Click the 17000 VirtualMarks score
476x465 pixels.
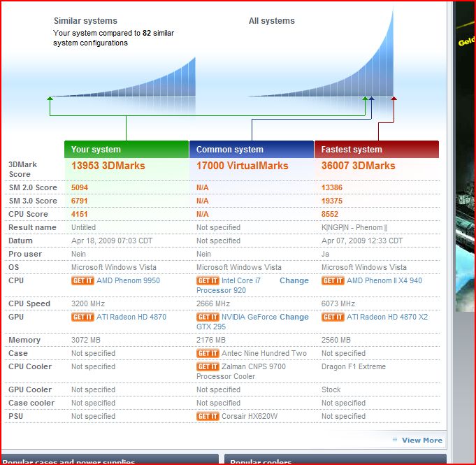click(x=242, y=166)
